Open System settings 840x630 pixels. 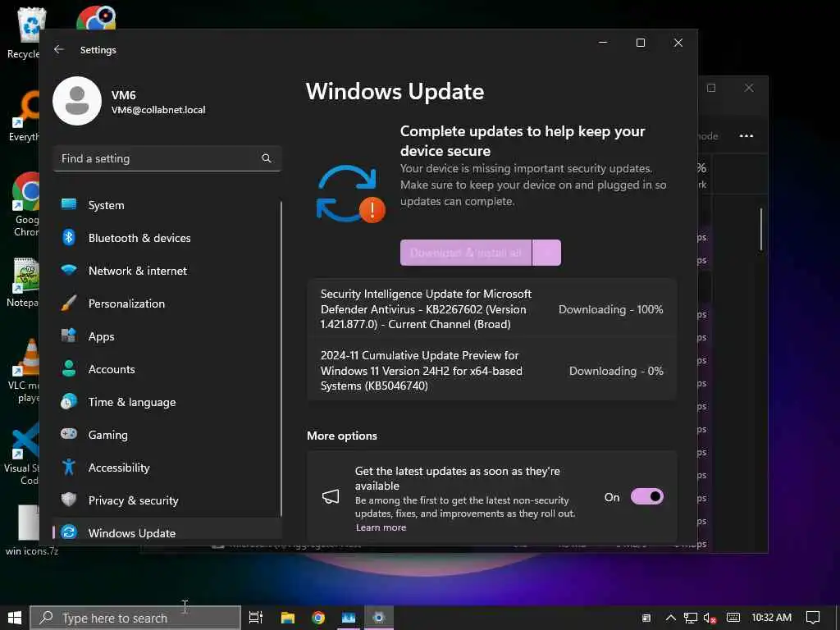pos(167,205)
